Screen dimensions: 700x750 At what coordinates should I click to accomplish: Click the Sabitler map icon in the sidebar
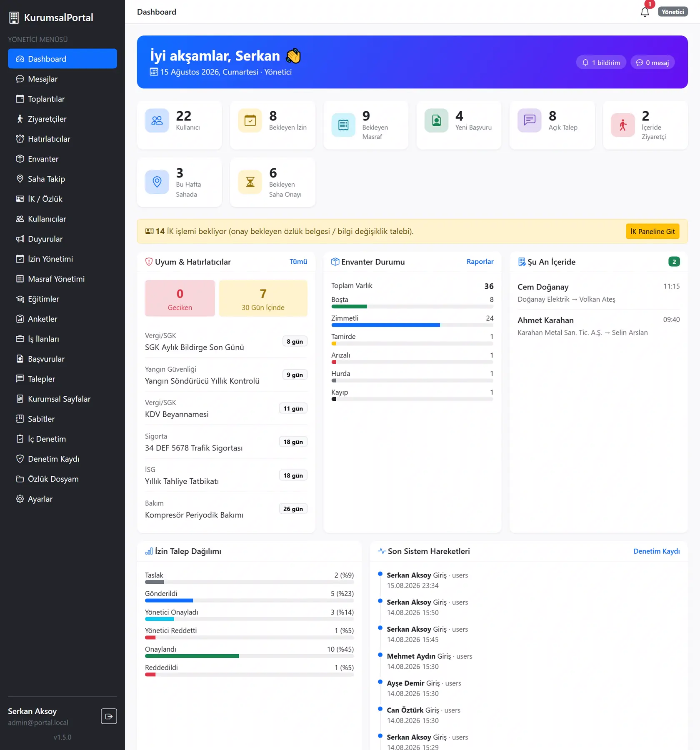(20, 419)
